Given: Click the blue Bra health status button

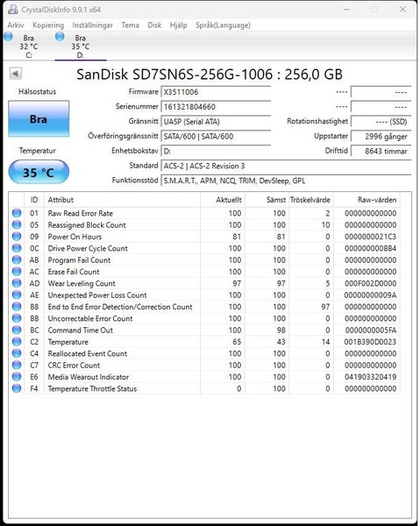Looking at the screenshot, I should [x=39, y=118].
